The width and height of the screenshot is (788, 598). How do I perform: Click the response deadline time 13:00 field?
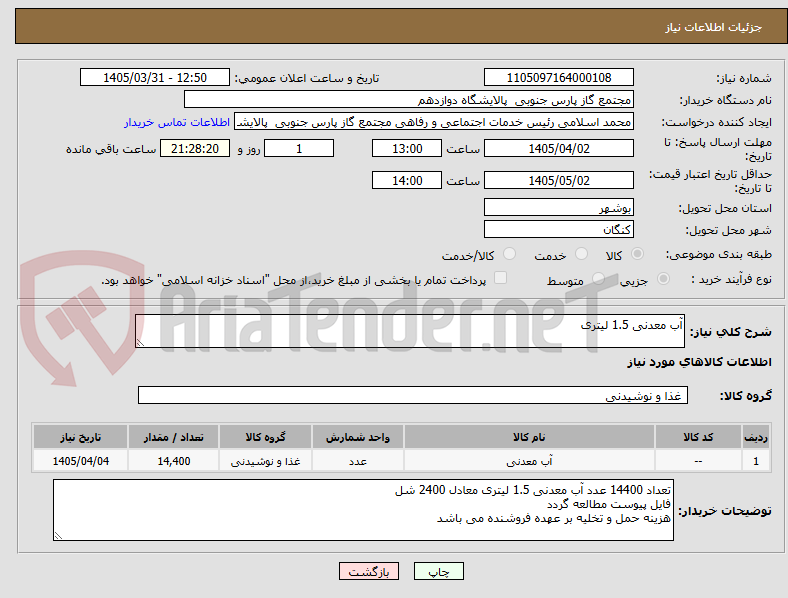click(407, 148)
